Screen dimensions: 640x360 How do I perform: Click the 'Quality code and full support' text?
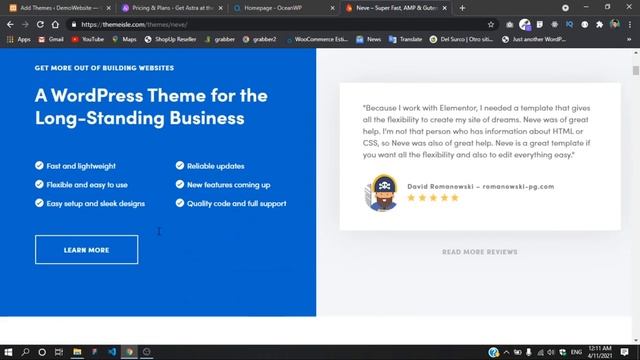[236, 203]
